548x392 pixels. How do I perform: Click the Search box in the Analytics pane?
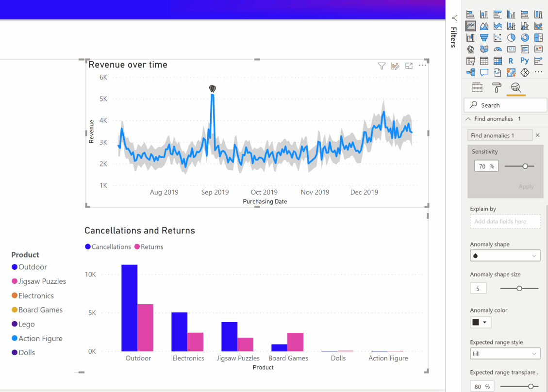point(505,105)
